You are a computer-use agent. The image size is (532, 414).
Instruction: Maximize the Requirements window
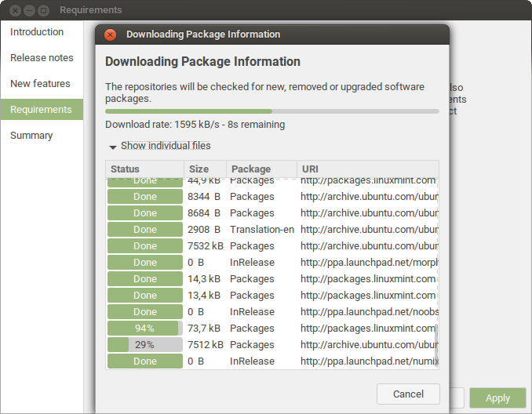tap(43, 10)
